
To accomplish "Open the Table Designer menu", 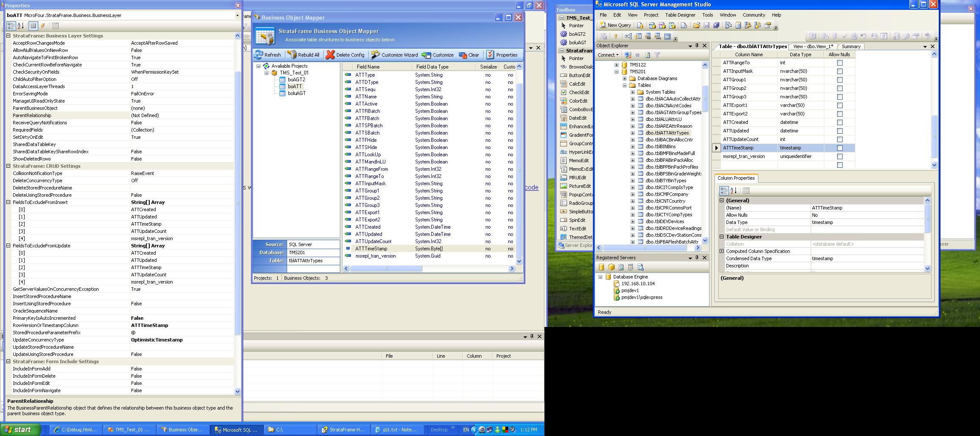I will pos(680,15).
